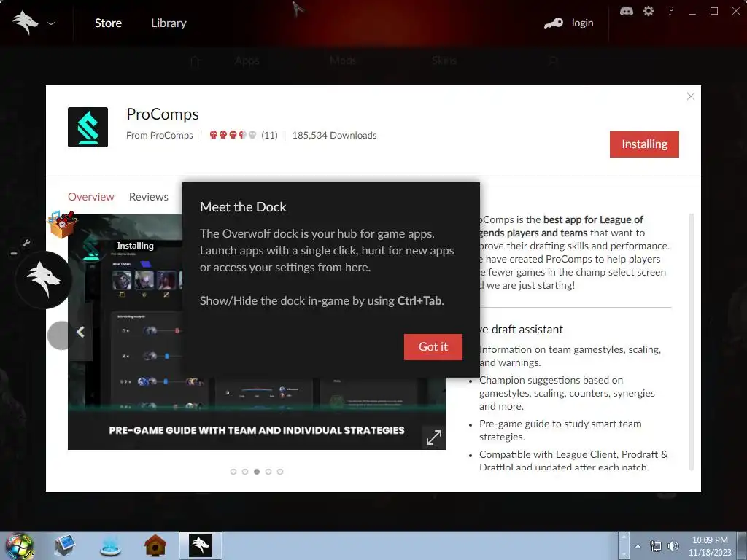Select the third carousel dot

[257, 472]
